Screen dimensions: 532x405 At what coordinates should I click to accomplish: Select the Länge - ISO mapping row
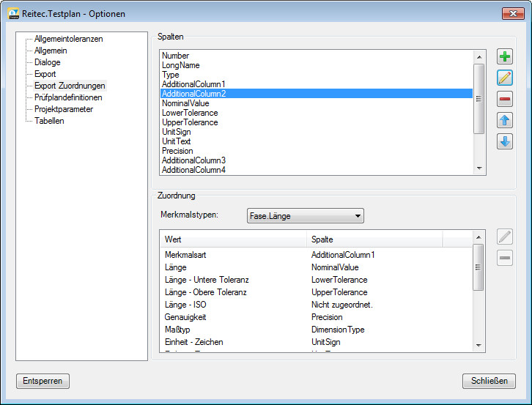click(x=186, y=305)
